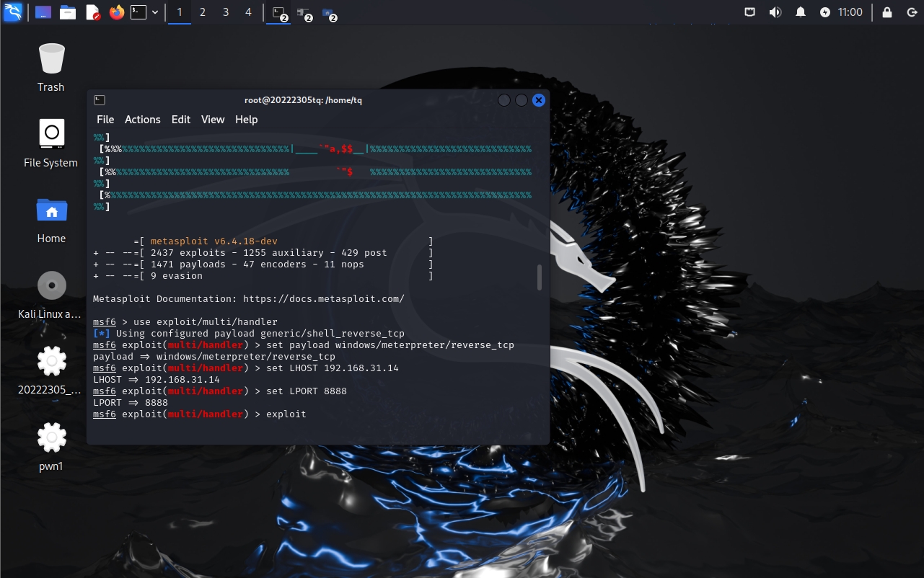Click the 'LPORT => 8888' output line
924x578 pixels.
[131, 403]
